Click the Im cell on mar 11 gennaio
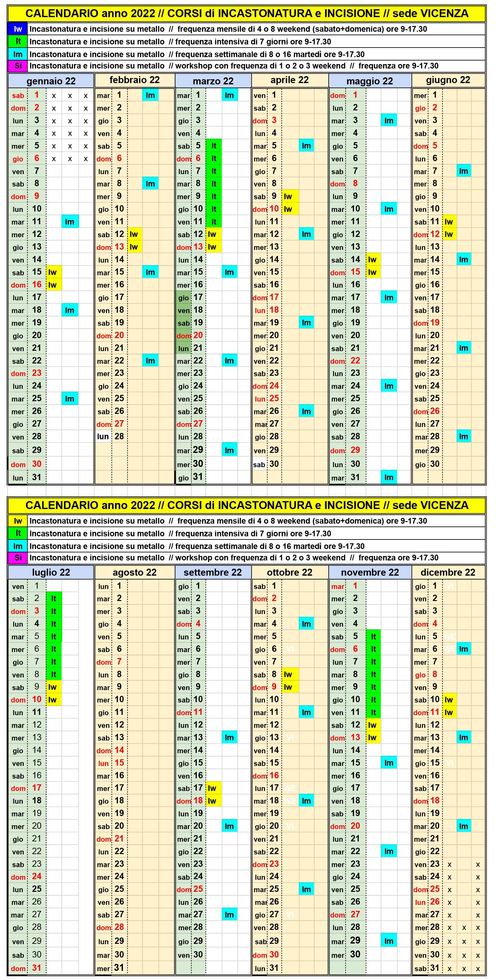Screen dimensions: 496x980 tap(70, 221)
